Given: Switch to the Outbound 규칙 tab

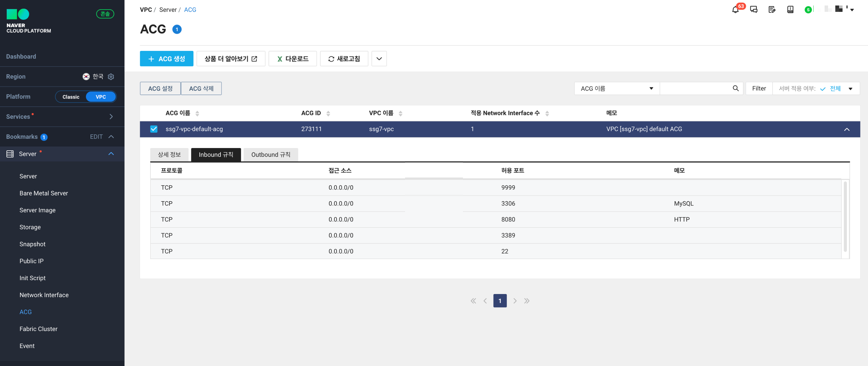Looking at the screenshot, I should pos(271,155).
